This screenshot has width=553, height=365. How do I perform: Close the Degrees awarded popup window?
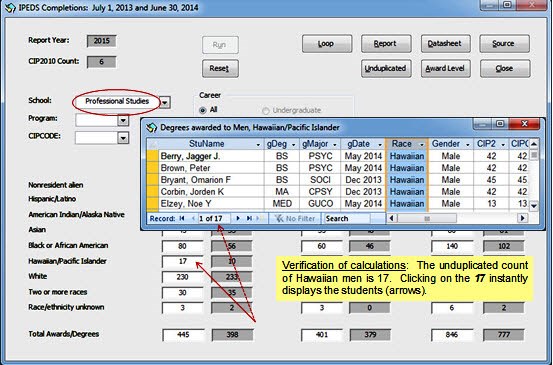coord(524,124)
